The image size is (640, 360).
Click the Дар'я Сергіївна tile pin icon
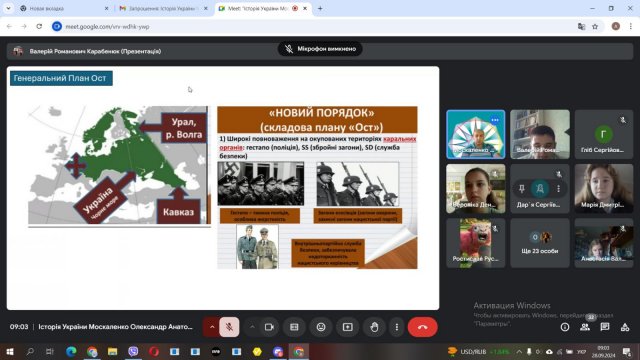pyautogui.click(x=522, y=189)
